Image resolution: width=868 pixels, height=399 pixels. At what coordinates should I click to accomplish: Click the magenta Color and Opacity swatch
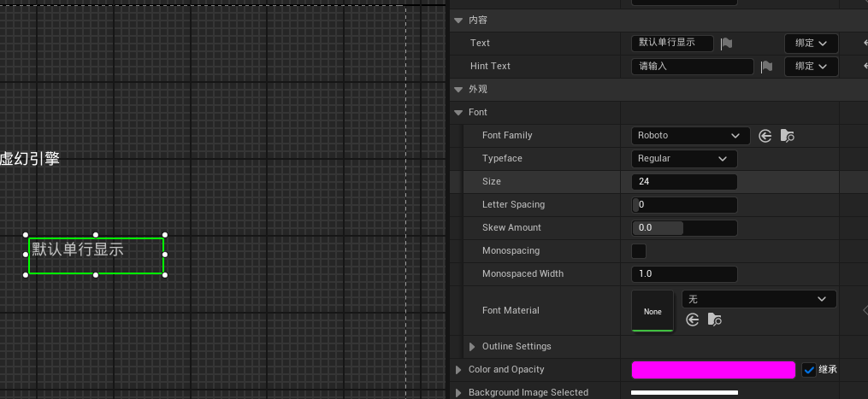pyautogui.click(x=712, y=370)
